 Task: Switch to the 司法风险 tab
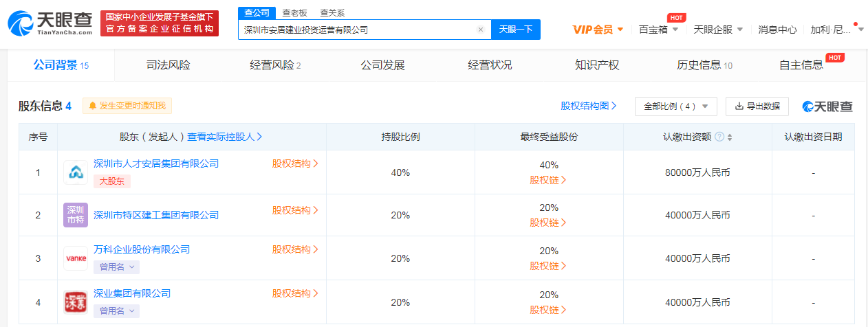[x=168, y=65]
